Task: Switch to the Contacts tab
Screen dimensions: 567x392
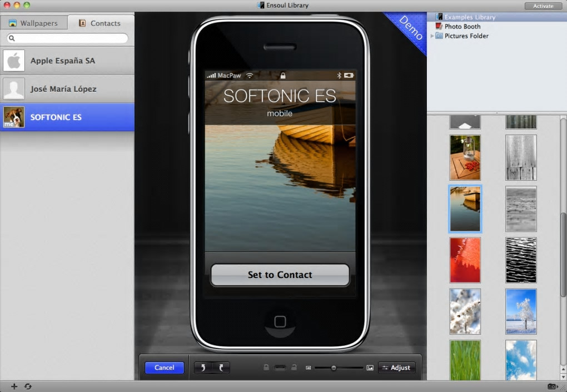Action: click(101, 23)
